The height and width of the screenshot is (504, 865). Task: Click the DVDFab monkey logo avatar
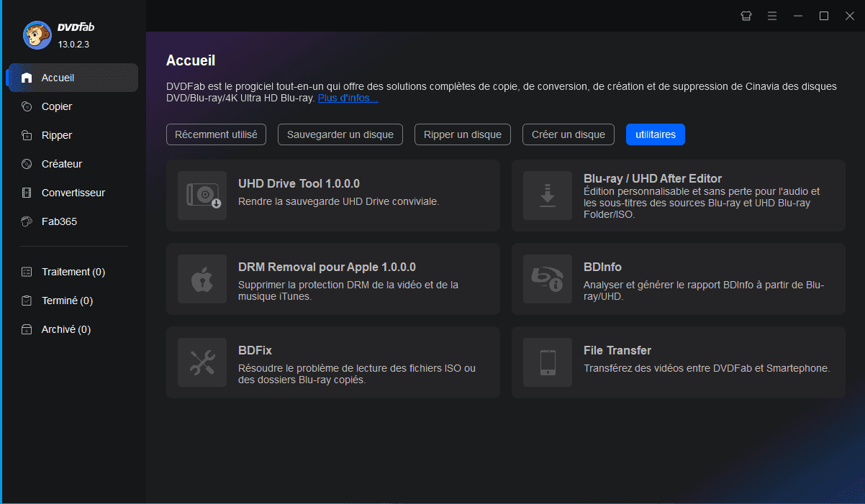[37, 35]
